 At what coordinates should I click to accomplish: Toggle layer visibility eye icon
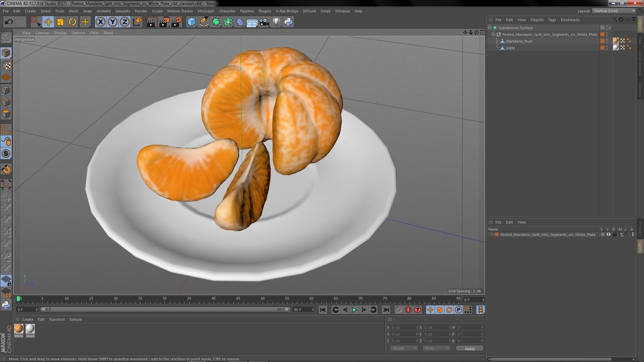(608, 235)
